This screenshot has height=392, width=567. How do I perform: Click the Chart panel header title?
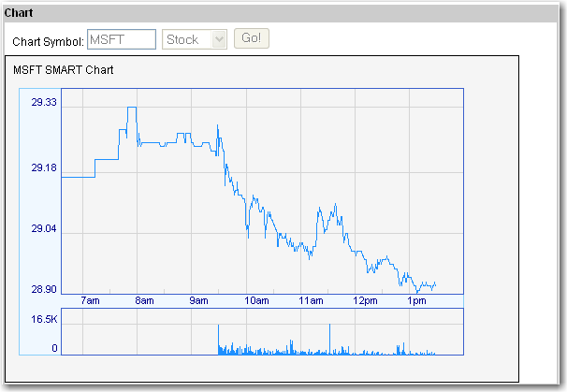pos(20,12)
